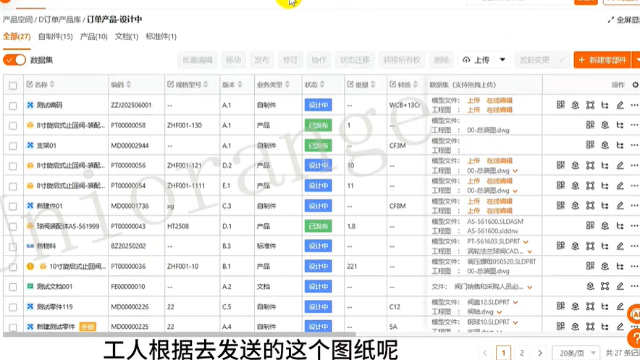The width and height of the screenshot is (640, 360).
Task: Click compare nodes icon for row PT00000056
Action: (590, 165)
